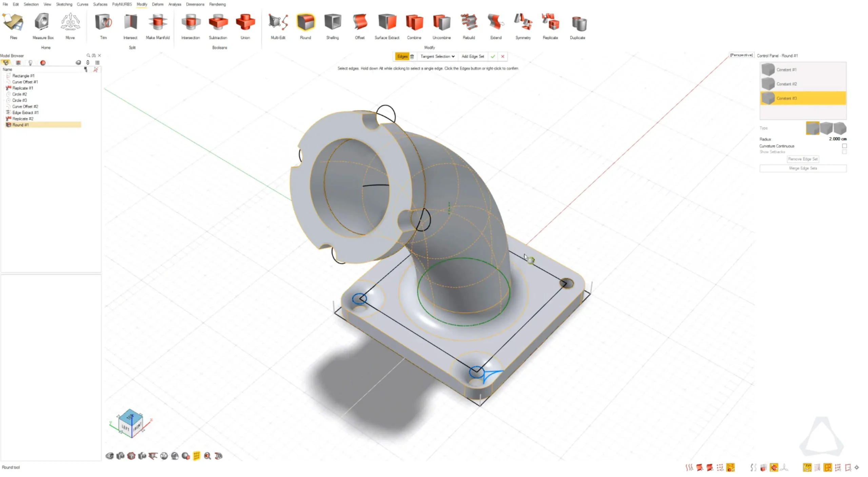Open the PolyNURBS menu
The height and width of the screenshot is (477, 868).
click(x=122, y=4)
